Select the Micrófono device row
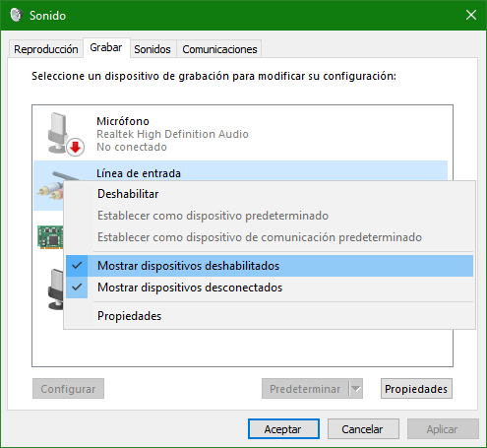487x448 pixels. tap(241, 134)
